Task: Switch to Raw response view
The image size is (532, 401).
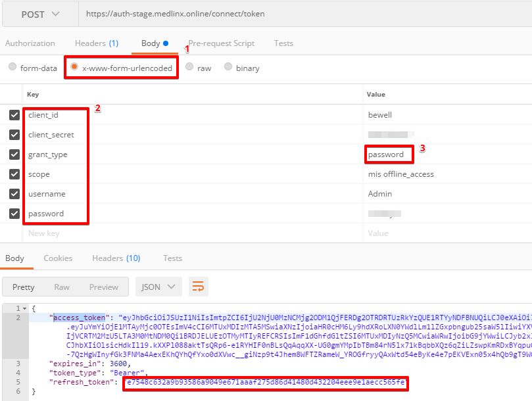Action: point(61,287)
